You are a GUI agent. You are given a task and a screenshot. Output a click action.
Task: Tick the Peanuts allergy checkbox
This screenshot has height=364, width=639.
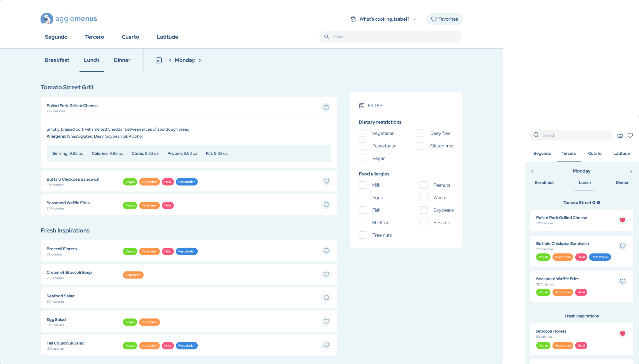click(424, 185)
